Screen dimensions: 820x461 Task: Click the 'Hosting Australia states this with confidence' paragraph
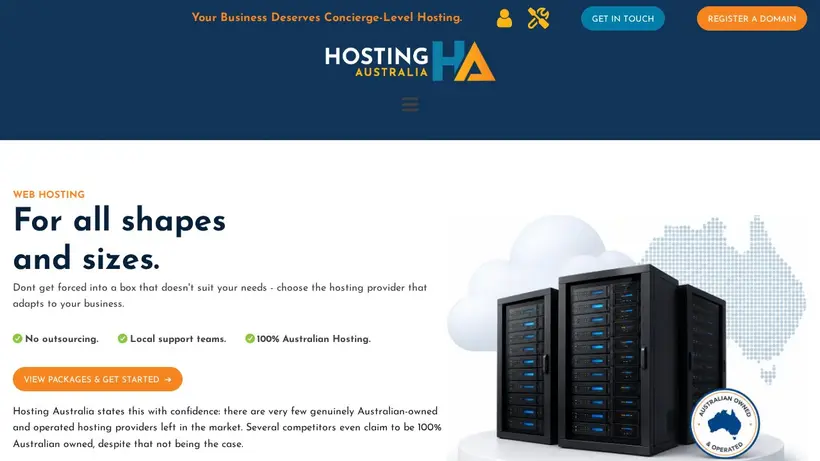click(227, 427)
